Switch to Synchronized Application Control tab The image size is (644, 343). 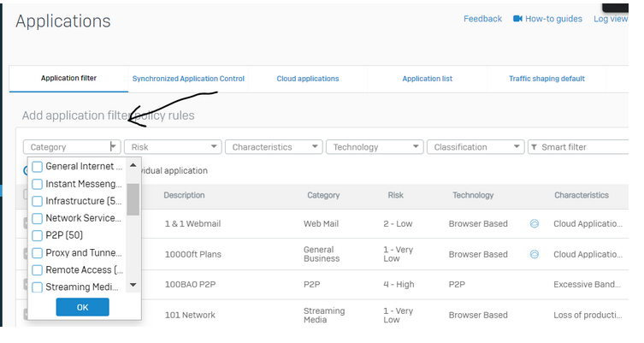(x=188, y=79)
